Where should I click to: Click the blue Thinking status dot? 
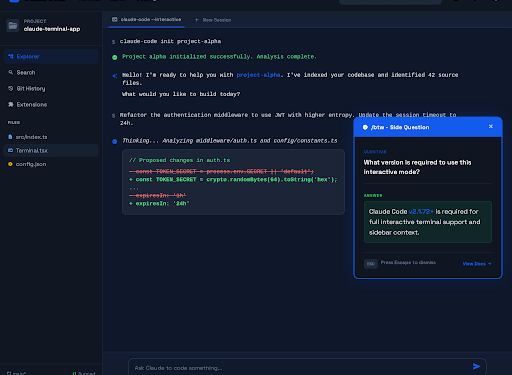(x=115, y=141)
